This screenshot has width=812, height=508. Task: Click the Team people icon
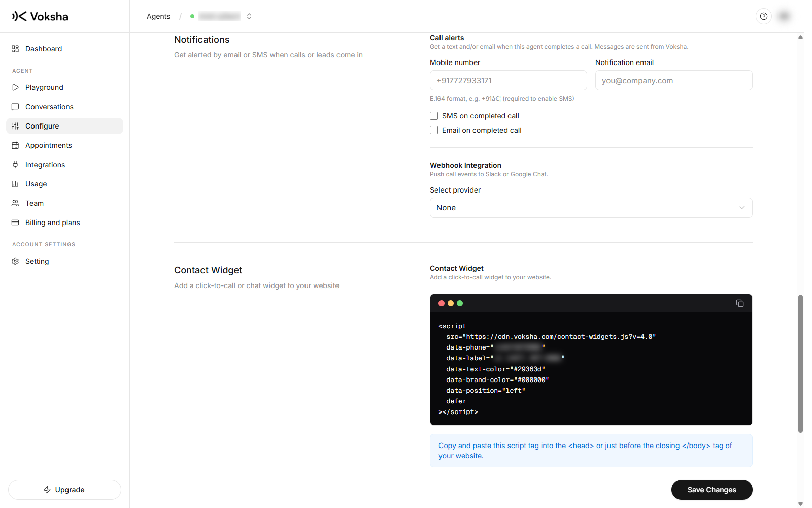[x=15, y=203]
